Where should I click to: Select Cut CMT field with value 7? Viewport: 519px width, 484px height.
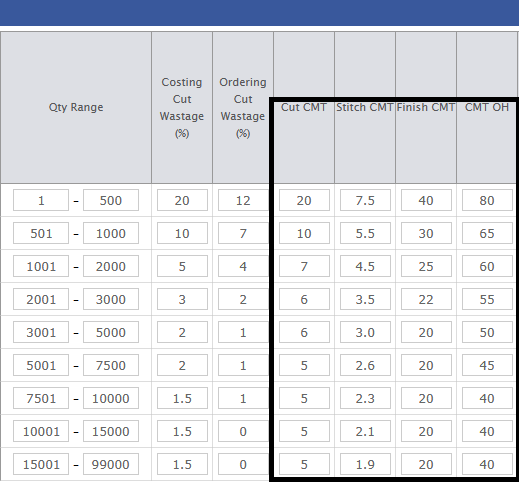tap(304, 266)
